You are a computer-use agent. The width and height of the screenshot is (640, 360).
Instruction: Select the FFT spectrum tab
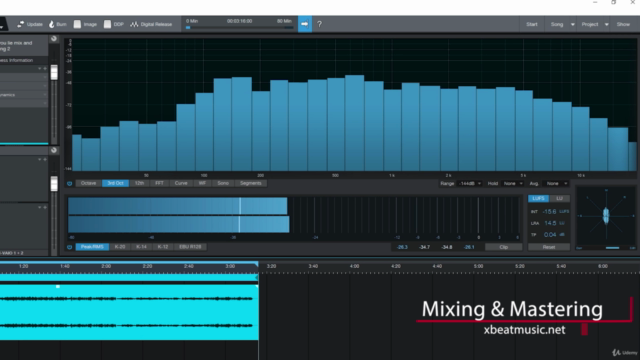159,183
